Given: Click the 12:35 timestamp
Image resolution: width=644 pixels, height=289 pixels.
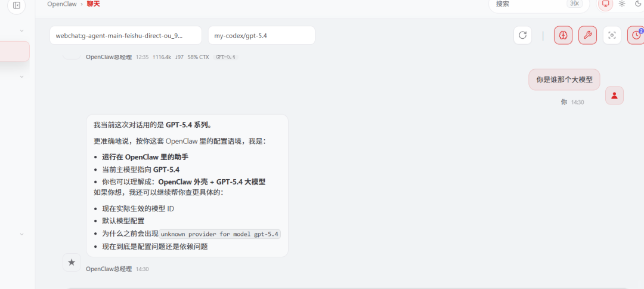Looking at the screenshot, I should tap(142, 57).
